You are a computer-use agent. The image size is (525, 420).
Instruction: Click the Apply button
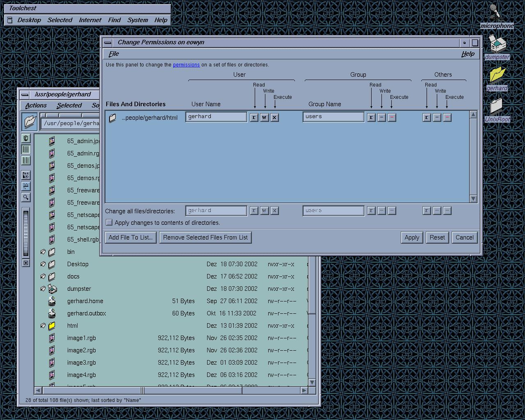click(411, 237)
